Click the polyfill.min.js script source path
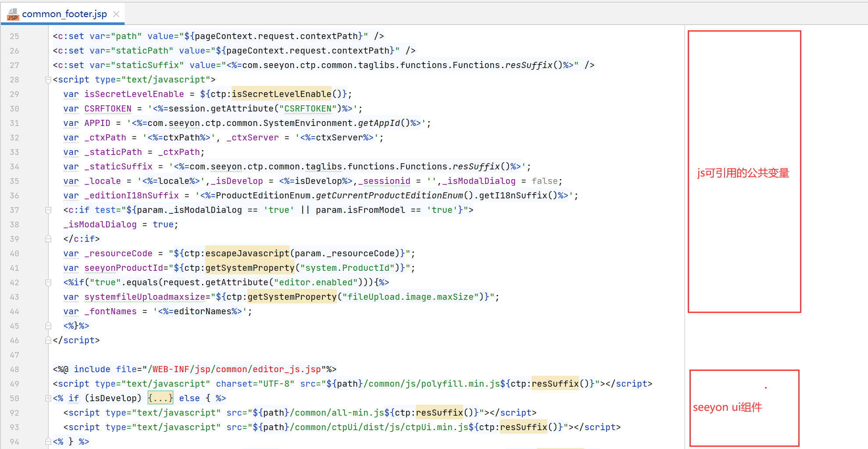 pyautogui.click(x=412, y=384)
